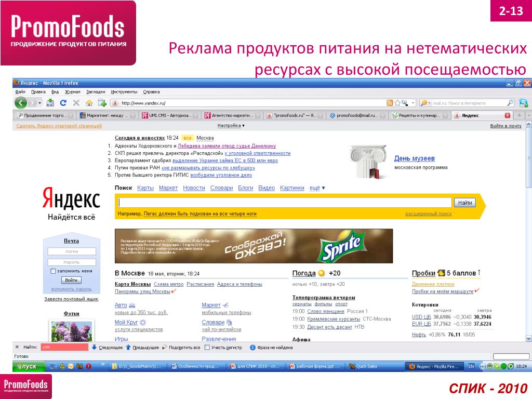532x399 pixels.
Task: Switch to the Рецепты и кулинар... tab
Action: (420, 115)
